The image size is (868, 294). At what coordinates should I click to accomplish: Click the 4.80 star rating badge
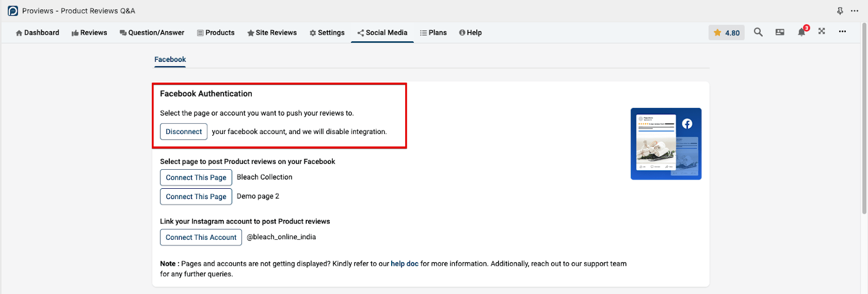(726, 33)
